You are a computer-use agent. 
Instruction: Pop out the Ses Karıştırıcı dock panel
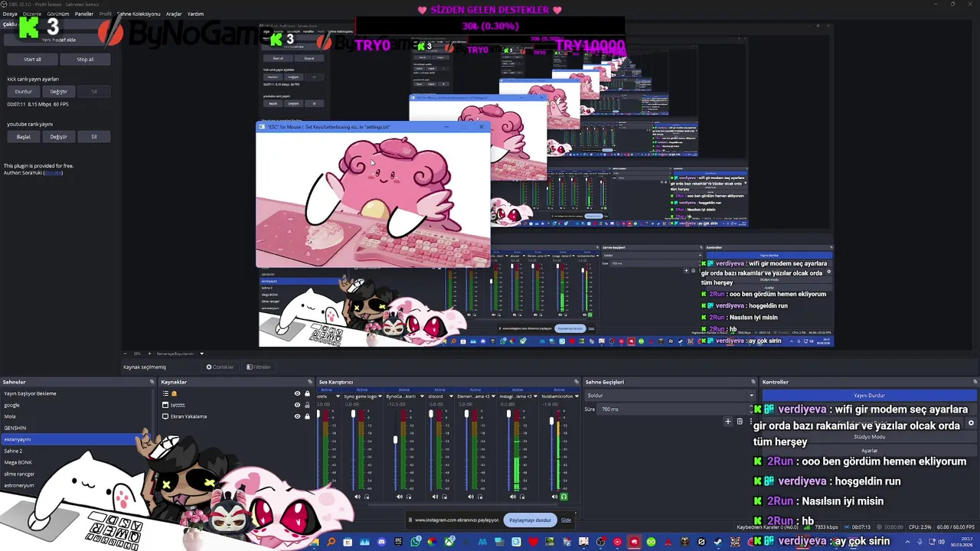click(577, 382)
